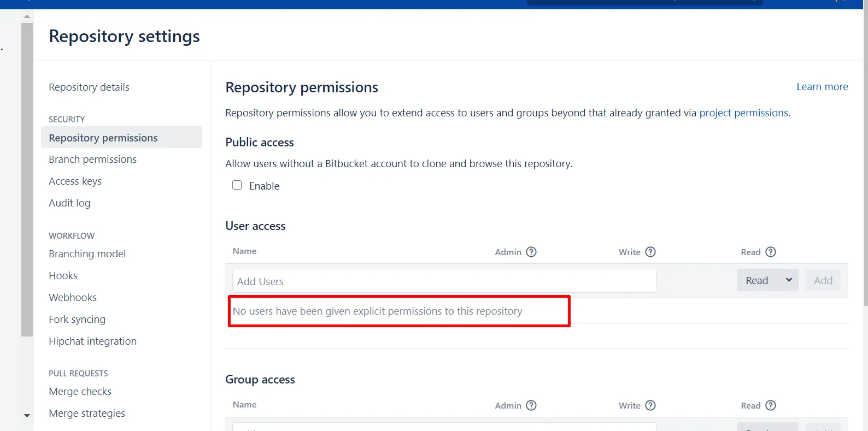Open the Read permission dropdown for users
Screen dimensions: 868x431
(x=768, y=280)
